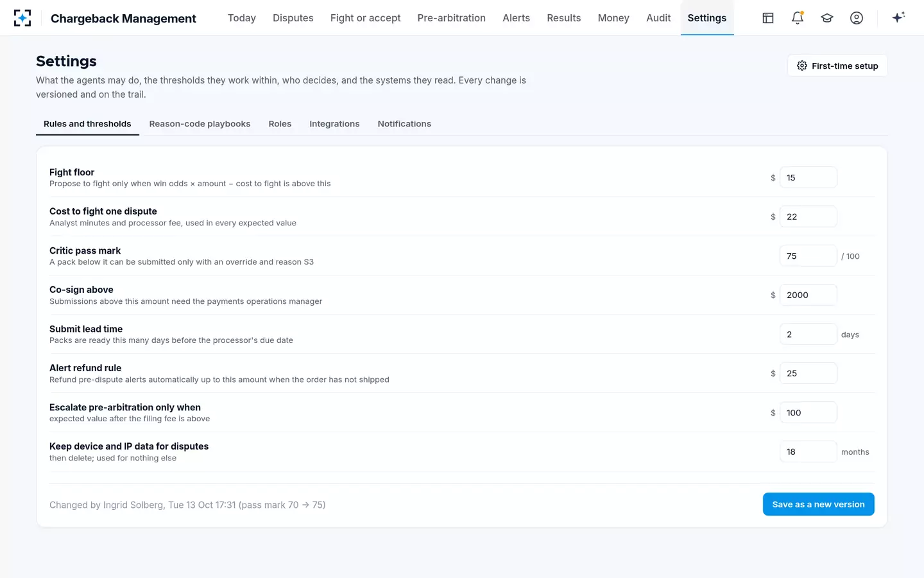Open the Pre-arbitration section

tap(451, 18)
